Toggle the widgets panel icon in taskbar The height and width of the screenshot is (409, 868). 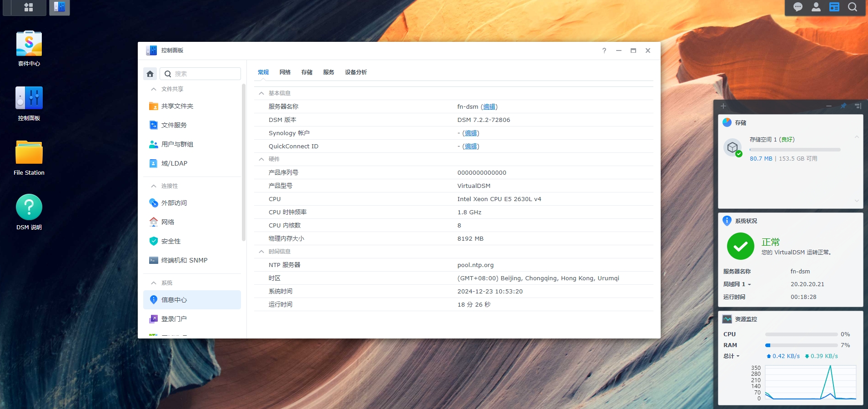834,7
